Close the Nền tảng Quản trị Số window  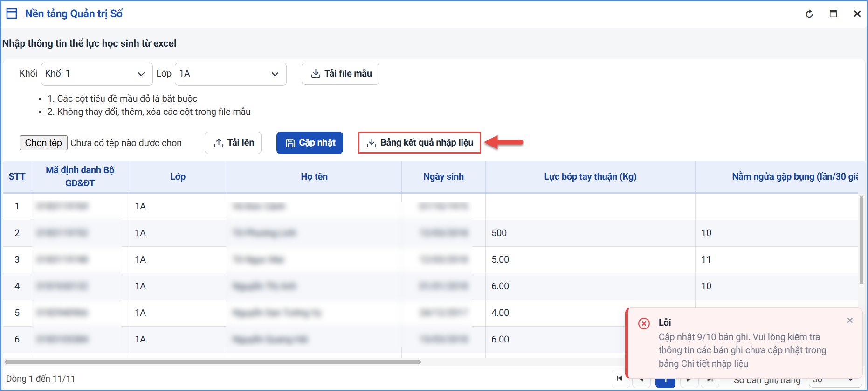point(857,14)
